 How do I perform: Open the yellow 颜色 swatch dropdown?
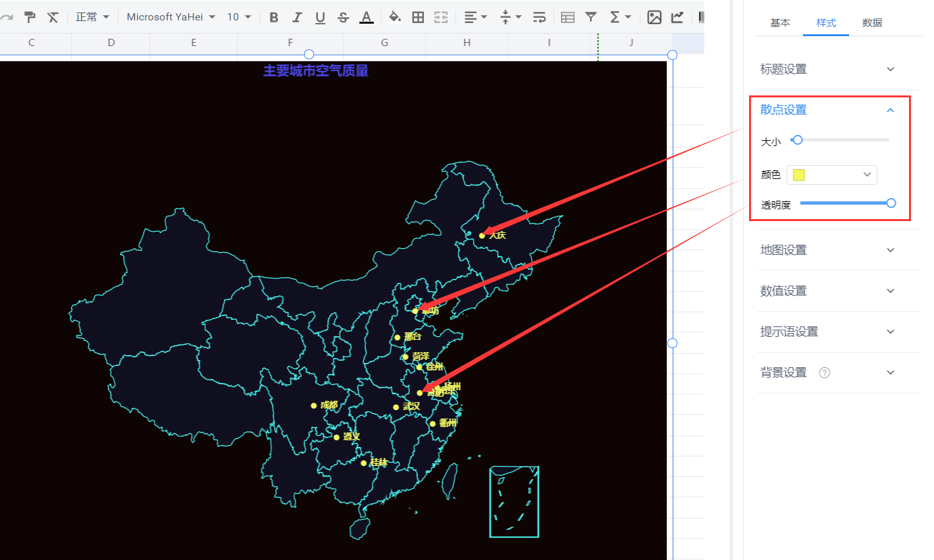tap(832, 174)
